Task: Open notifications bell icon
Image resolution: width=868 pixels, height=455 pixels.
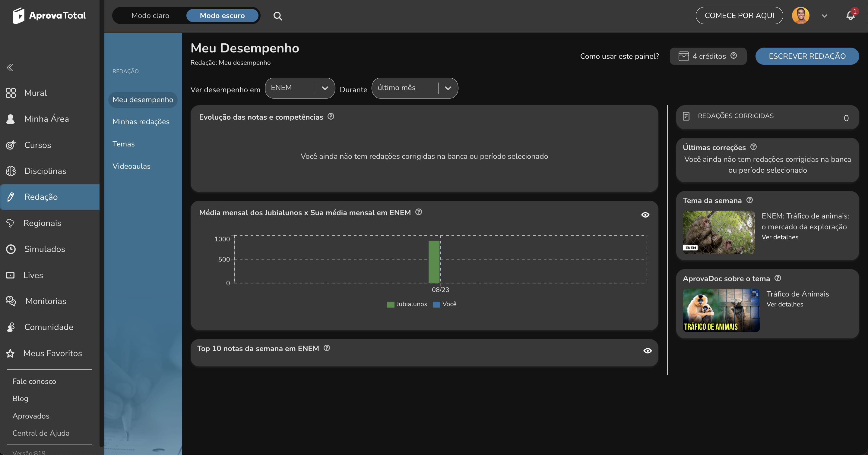Action: (851, 15)
